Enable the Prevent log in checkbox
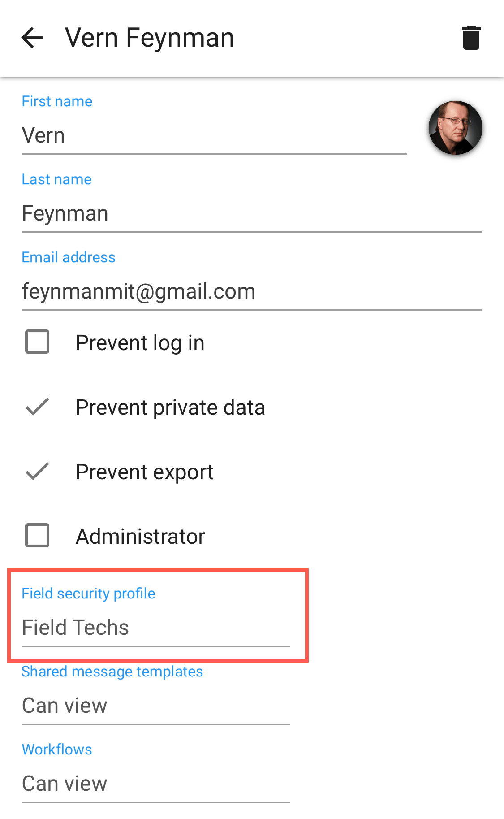 point(37,342)
